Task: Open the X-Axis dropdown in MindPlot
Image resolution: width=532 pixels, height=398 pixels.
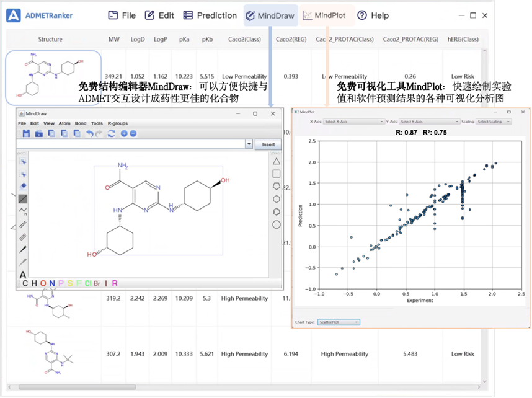Action: point(354,122)
